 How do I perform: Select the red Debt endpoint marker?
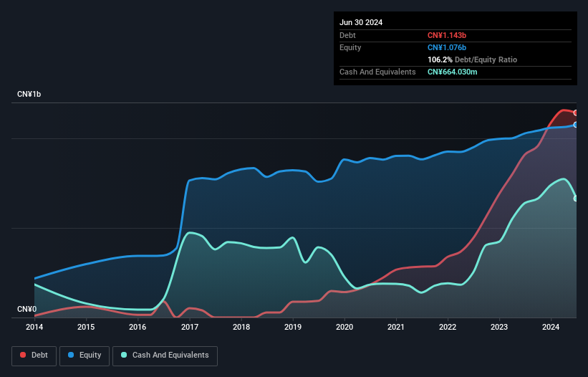pos(576,113)
